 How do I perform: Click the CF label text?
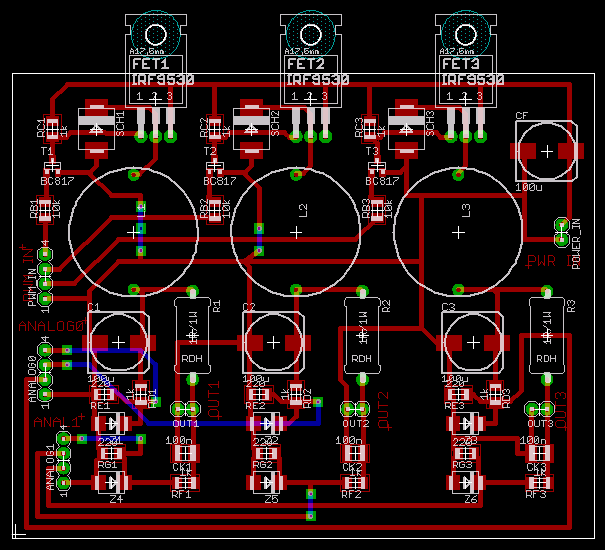(521, 116)
